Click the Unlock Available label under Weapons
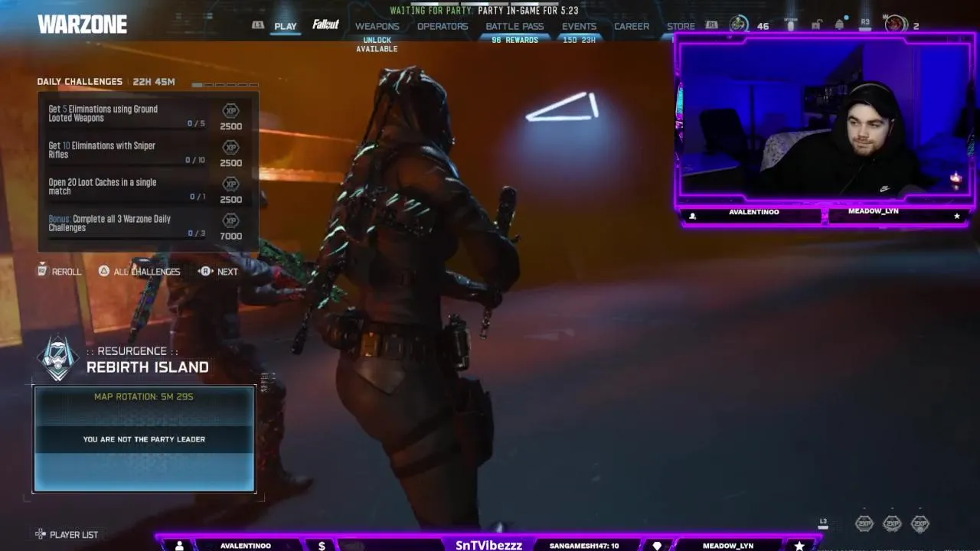 click(x=377, y=44)
